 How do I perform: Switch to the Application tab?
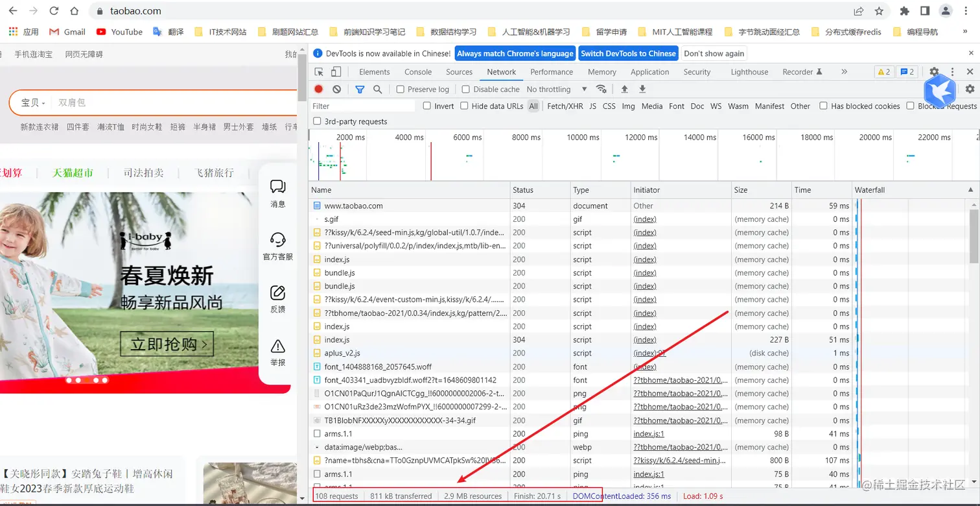click(649, 72)
